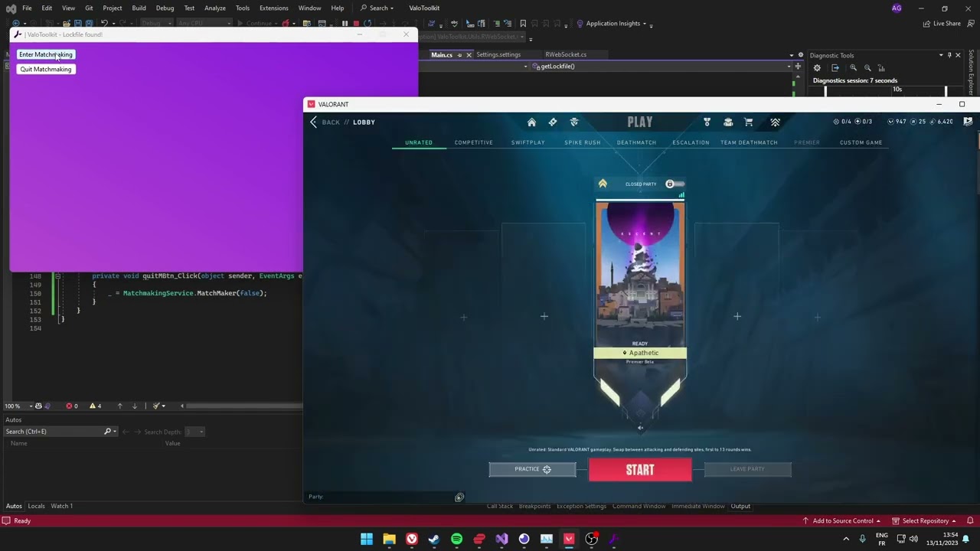Open Diagnostic Tools window options dropdown arrow
The width and height of the screenshot is (980, 551).
coord(941,55)
